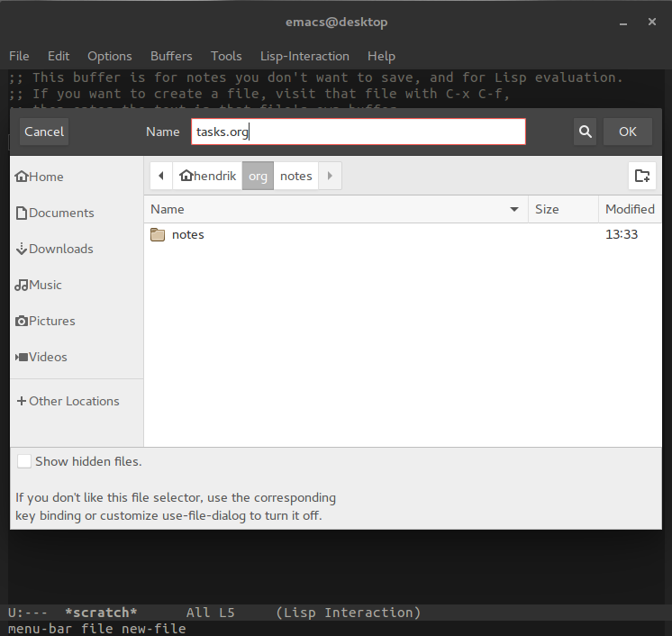The height and width of the screenshot is (636, 672).
Task: Click the Name column sort arrow
Action: 513,209
